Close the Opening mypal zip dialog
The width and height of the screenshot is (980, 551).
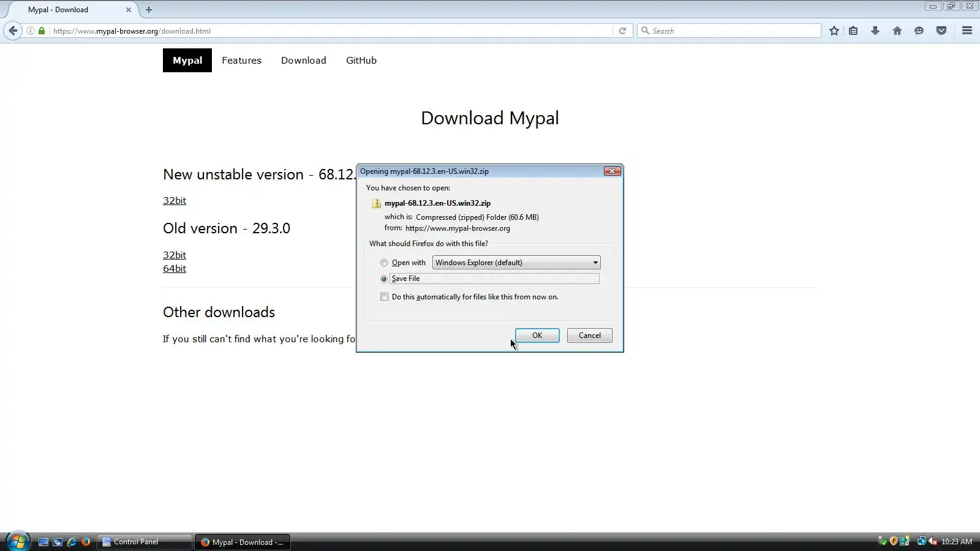point(612,171)
